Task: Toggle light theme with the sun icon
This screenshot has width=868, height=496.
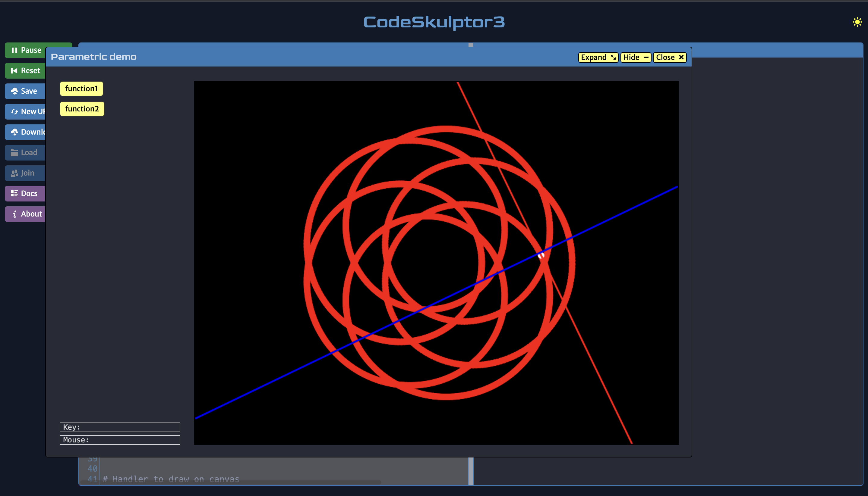Action: point(857,22)
